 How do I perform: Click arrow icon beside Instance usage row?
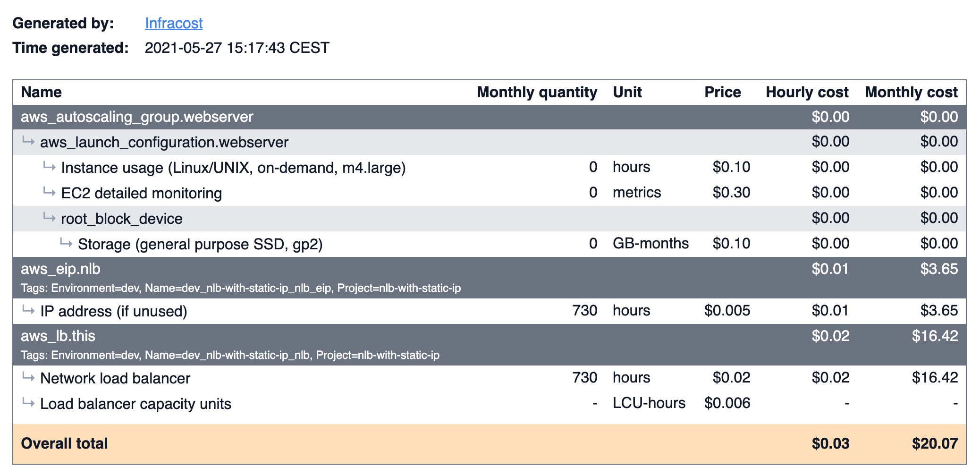tap(50, 167)
